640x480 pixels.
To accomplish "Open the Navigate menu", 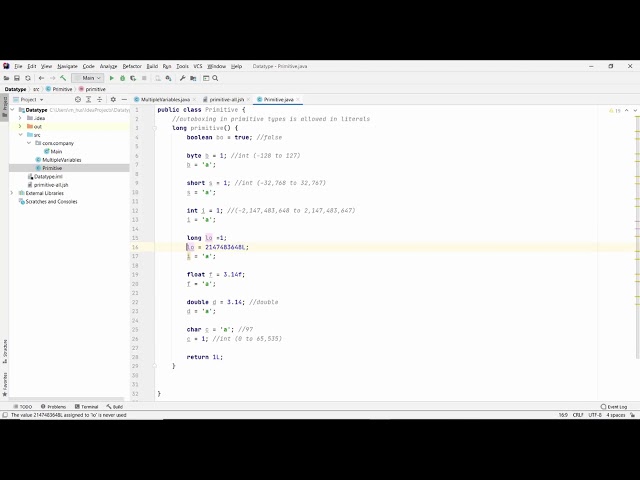I will 67,66.
